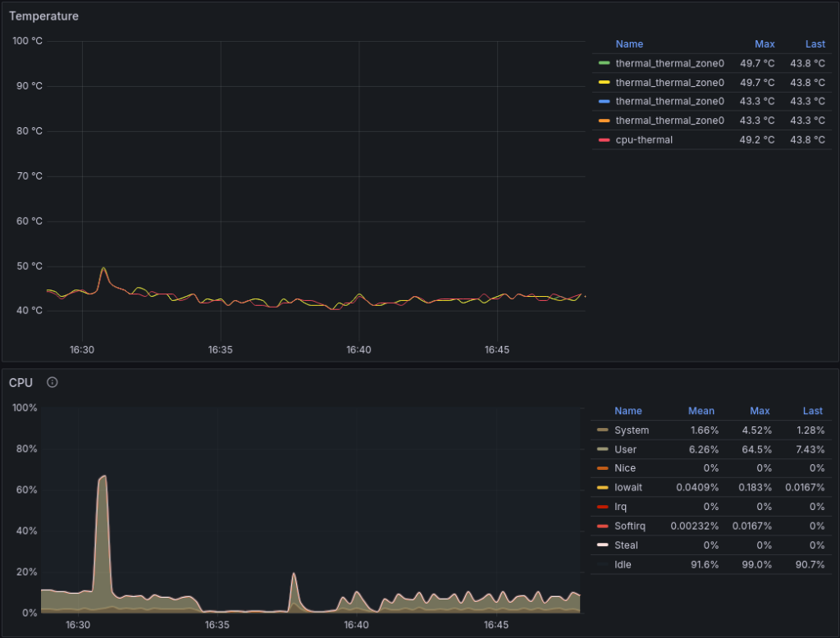Sort CPU legend by Mean column
The height and width of the screenshot is (638, 840).
[701, 411]
